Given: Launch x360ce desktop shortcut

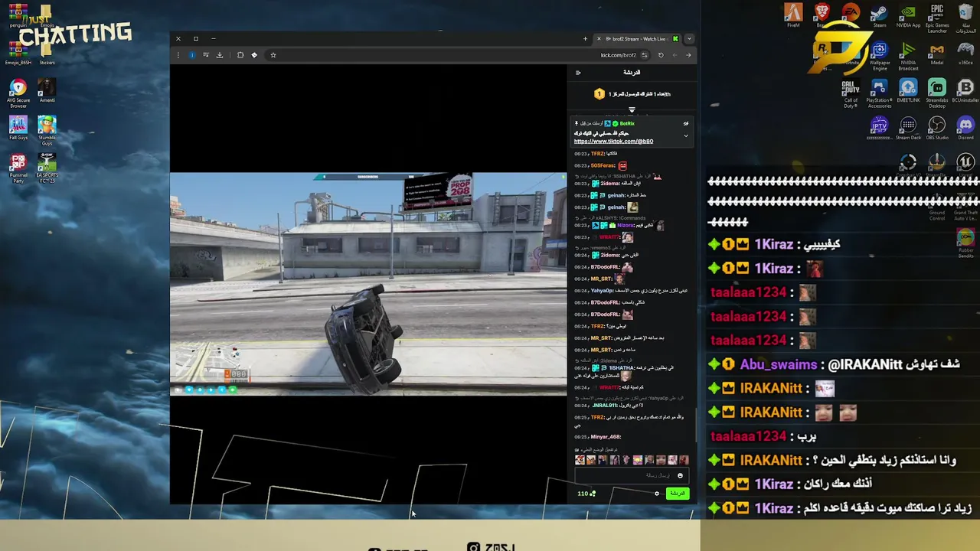Looking at the screenshot, I should [965, 54].
